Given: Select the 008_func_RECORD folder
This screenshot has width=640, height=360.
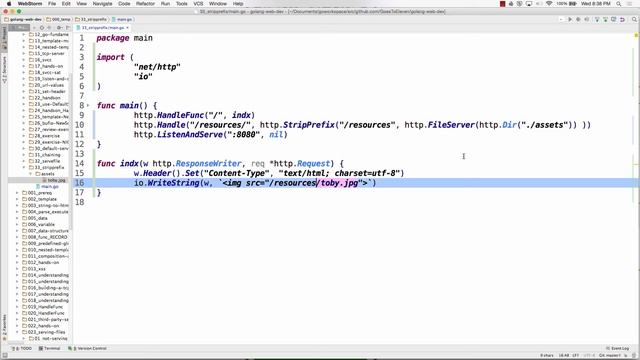Looking at the screenshot, I should point(44,237).
